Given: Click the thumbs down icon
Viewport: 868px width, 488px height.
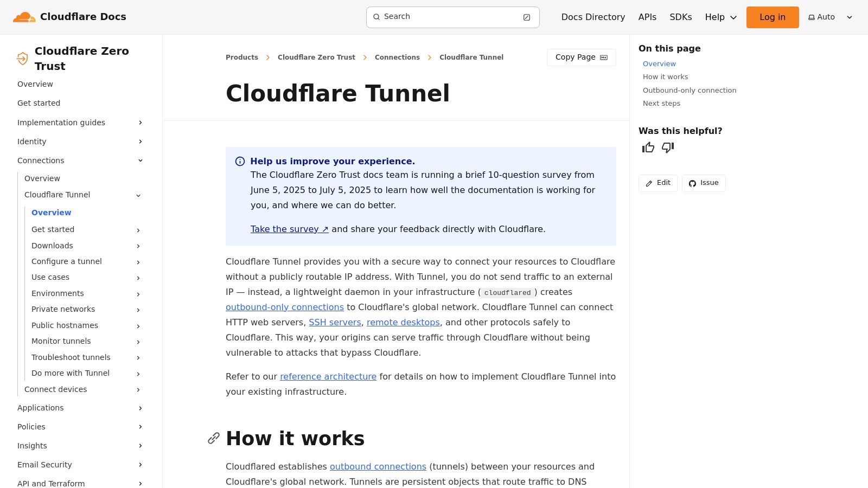Looking at the screenshot, I should [668, 147].
